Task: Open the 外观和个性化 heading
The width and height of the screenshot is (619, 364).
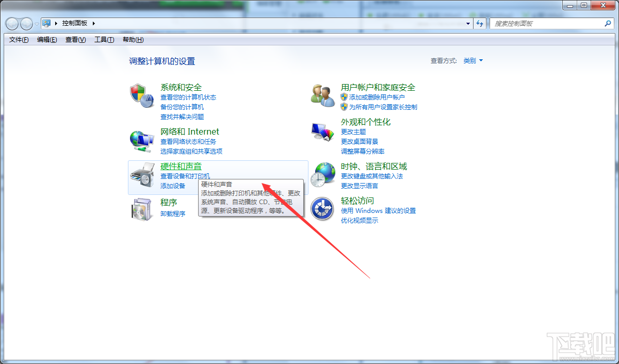Action: click(x=366, y=122)
